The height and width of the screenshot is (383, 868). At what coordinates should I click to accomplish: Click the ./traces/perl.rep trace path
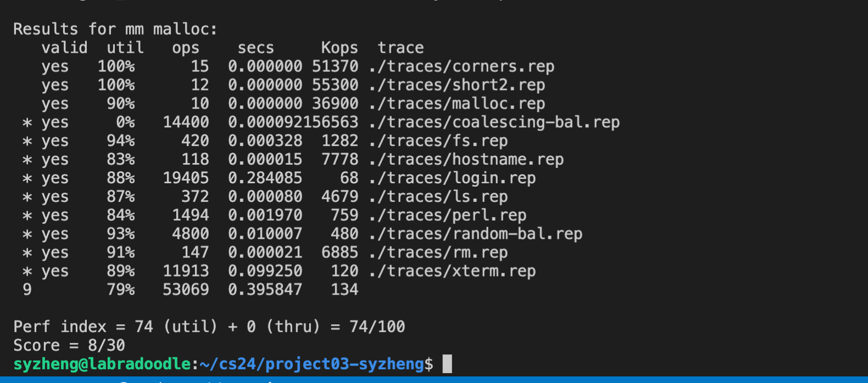coord(448,216)
